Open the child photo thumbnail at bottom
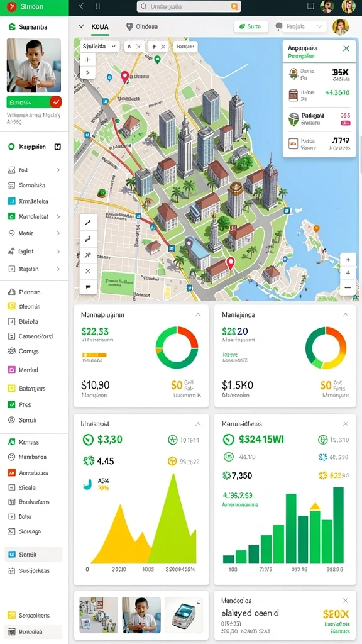362x644 pixels. pos(141,615)
